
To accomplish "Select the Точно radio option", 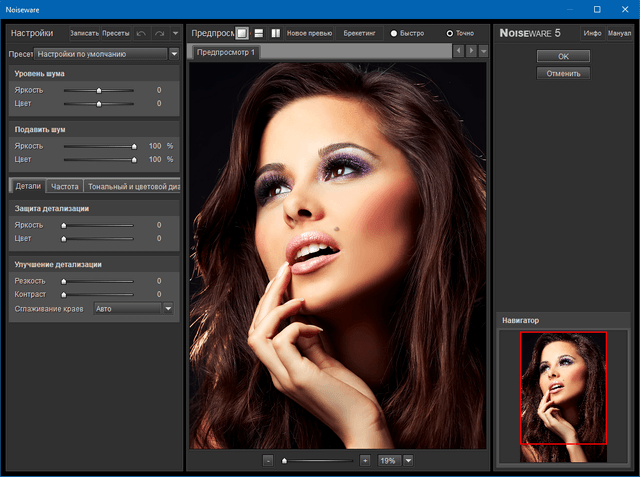I will point(450,33).
